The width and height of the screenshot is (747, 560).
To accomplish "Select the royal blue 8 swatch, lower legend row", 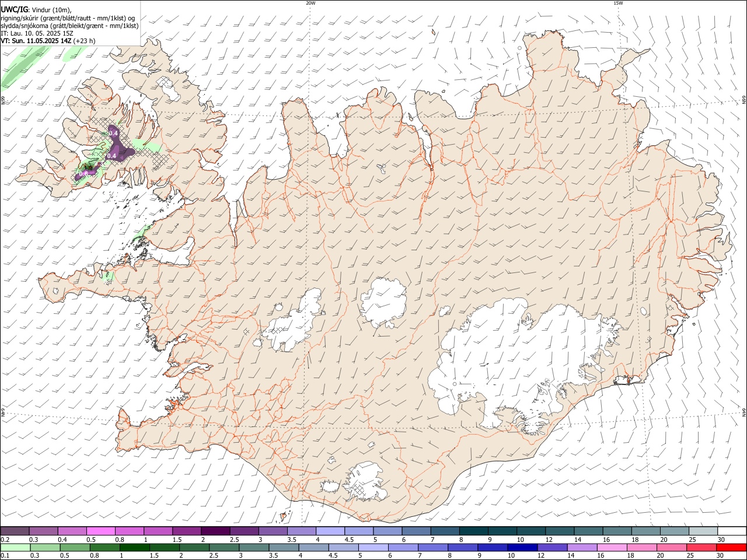I will click(462, 547).
